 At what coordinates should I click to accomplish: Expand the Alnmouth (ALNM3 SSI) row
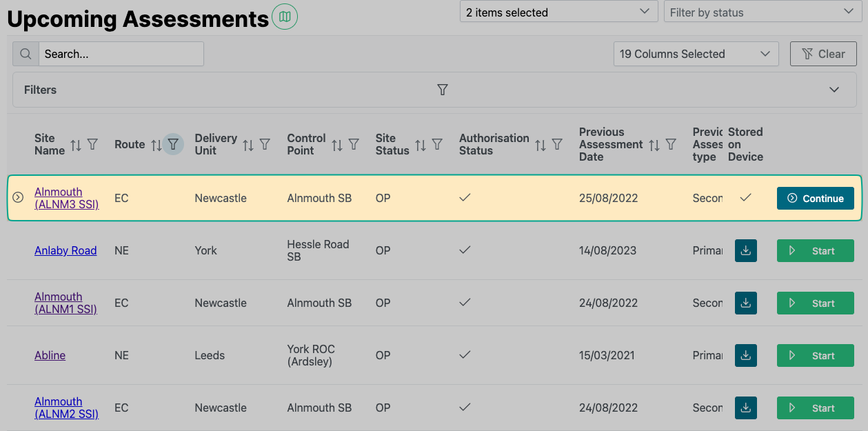(19, 198)
